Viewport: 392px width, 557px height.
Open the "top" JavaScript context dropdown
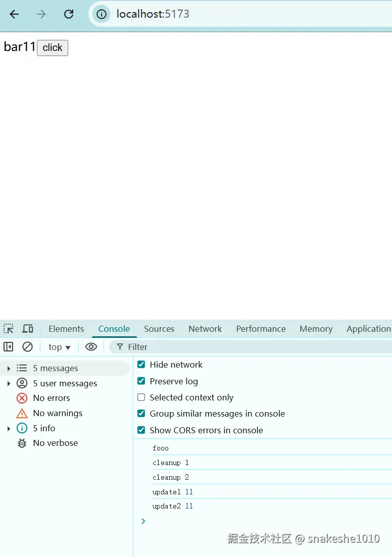(x=59, y=347)
